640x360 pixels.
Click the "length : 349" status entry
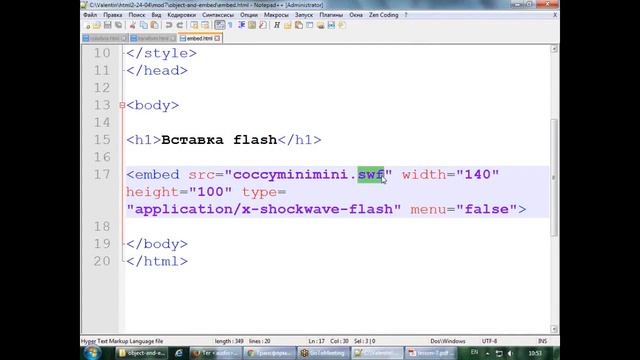pos(229,341)
